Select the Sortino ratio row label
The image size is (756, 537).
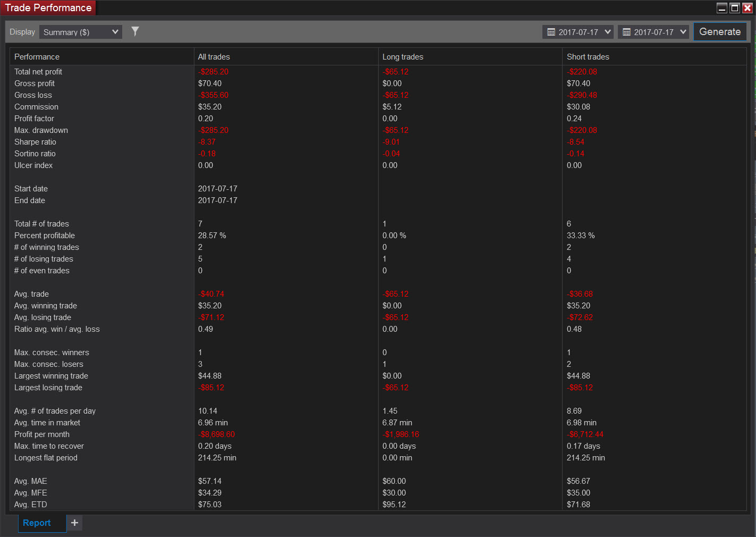click(35, 154)
